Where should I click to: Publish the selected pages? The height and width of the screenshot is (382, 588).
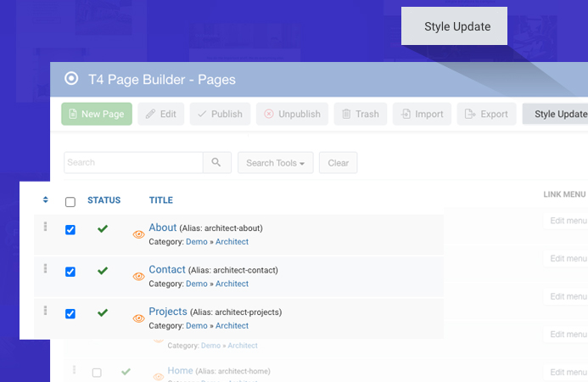(220, 114)
